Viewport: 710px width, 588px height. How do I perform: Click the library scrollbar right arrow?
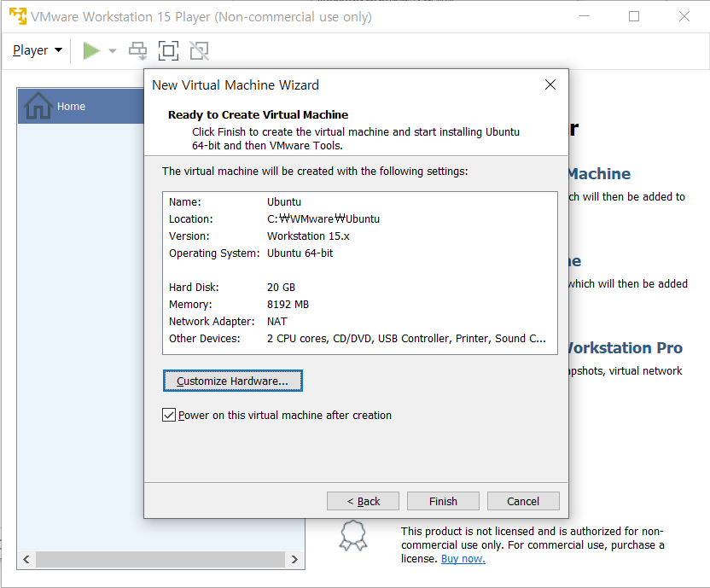tap(294, 560)
